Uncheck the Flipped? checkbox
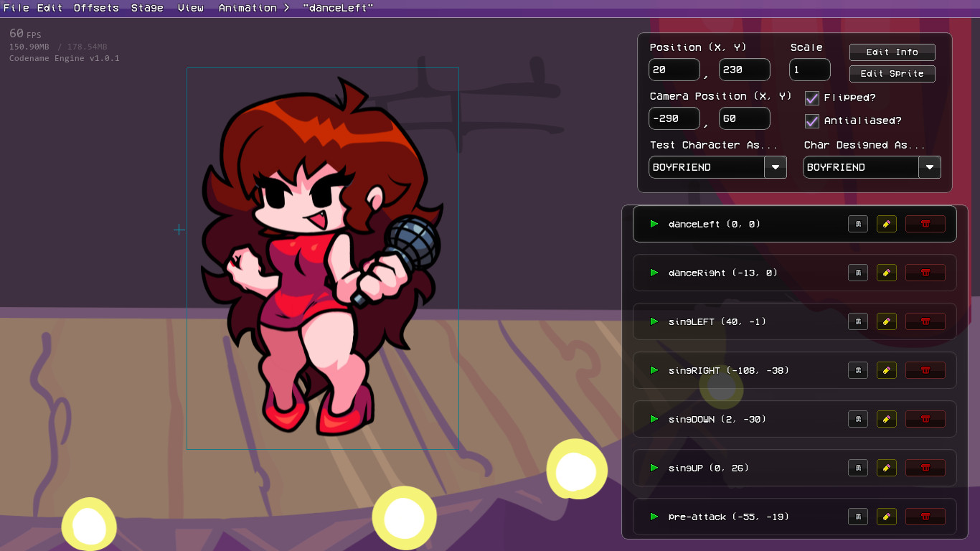980x551 pixels. (812, 98)
